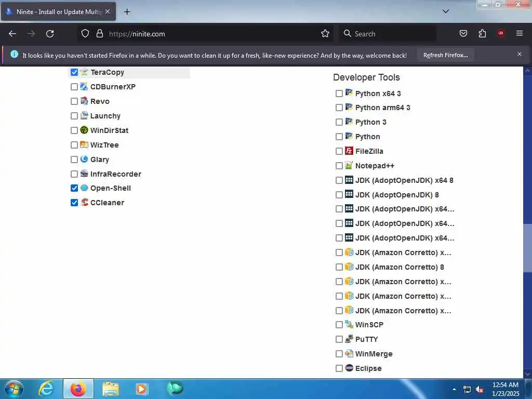Click the PuTTY app icon
Image resolution: width=532 pixels, height=399 pixels.
click(x=349, y=339)
